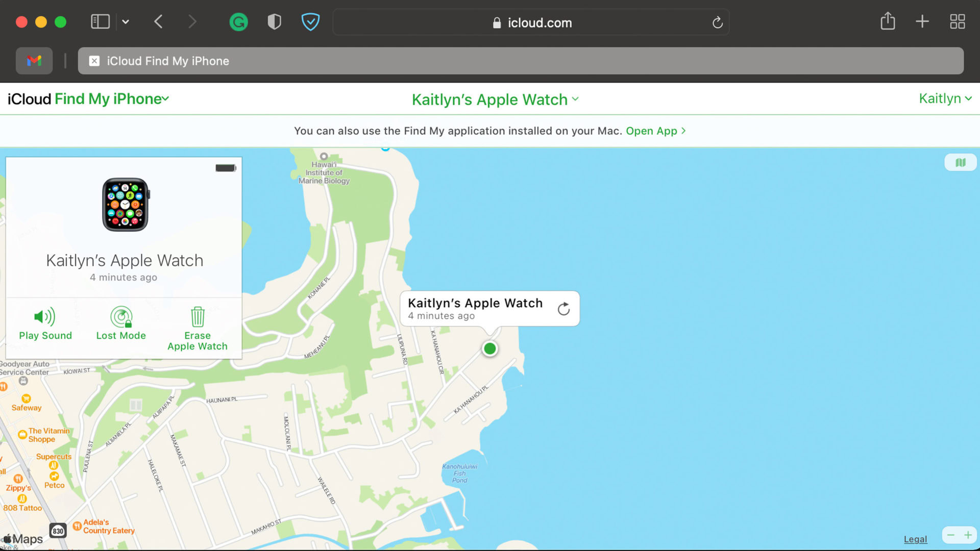This screenshot has width=980, height=551.
Task: Activate Lost Mode radar icon
Action: (x=121, y=317)
